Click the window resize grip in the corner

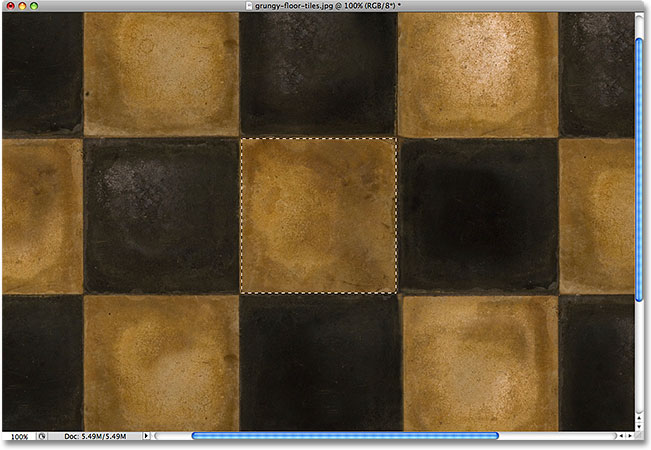pyautogui.click(x=640, y=437)
